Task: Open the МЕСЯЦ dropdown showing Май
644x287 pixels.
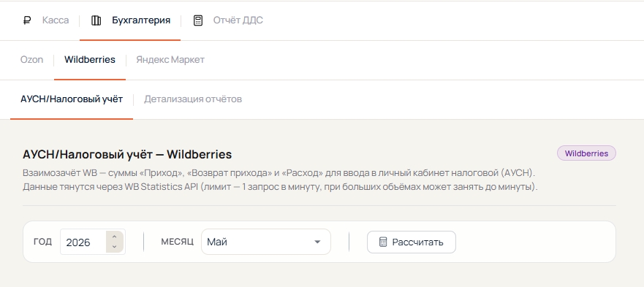Action: point(266,242)
